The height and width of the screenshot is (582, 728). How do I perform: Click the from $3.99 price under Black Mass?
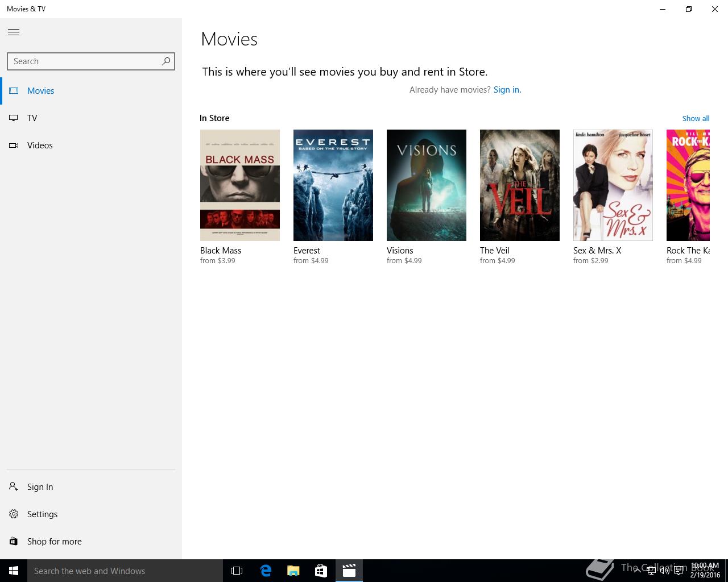coord(218,261)
